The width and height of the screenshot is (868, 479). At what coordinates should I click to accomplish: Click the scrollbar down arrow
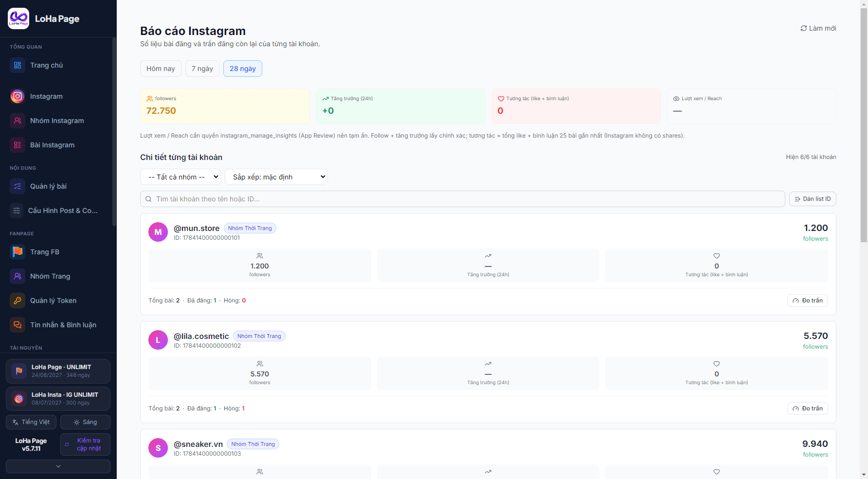[864, 475]
